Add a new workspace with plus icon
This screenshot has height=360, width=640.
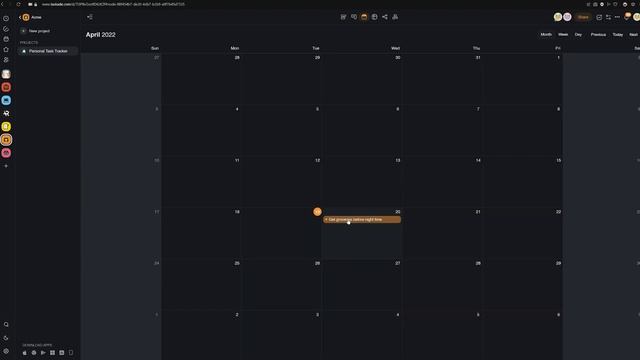pos(6,166)
